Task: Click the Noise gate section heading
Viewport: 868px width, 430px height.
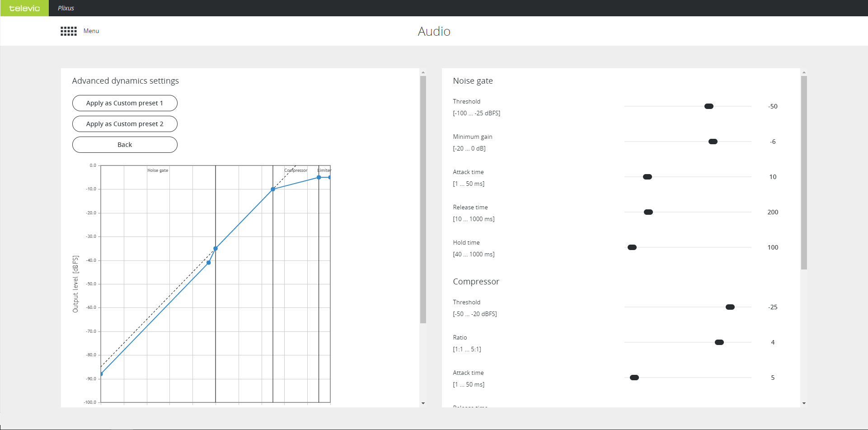Action: [x=473, y=81]
